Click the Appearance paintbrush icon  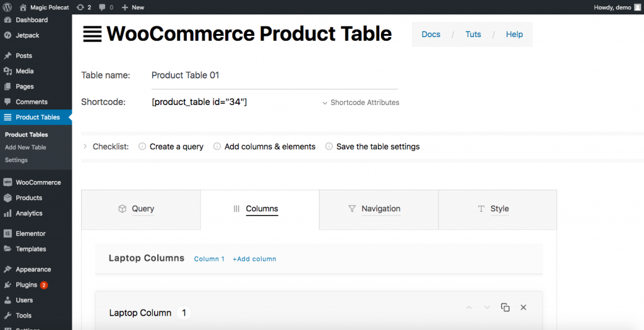8,269
